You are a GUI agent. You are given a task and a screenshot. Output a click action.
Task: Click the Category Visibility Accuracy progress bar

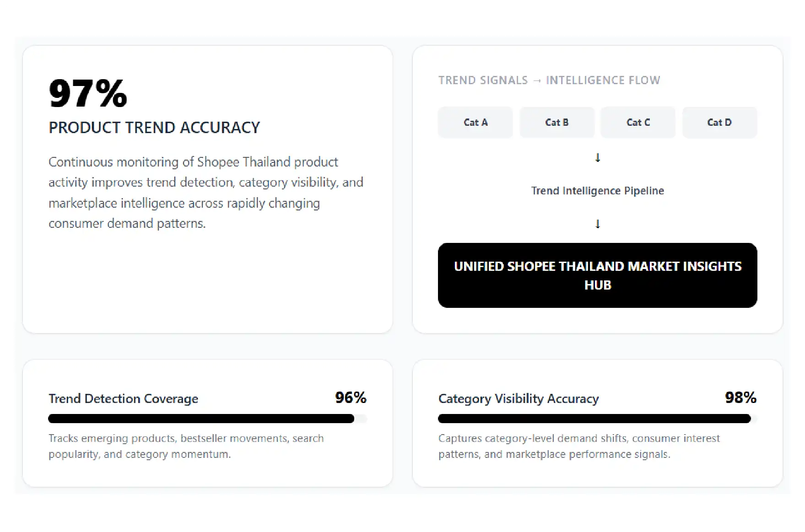tap(597, 419)
